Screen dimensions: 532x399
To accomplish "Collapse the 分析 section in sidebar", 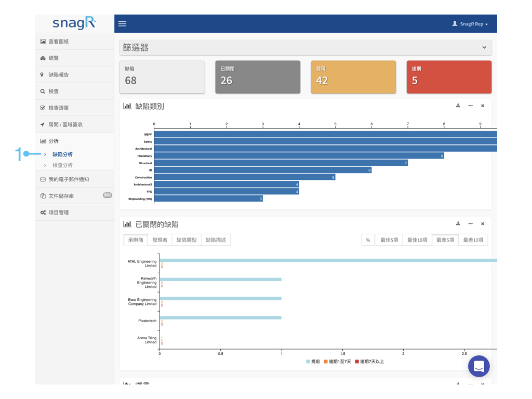I will (x=74, y=141).
